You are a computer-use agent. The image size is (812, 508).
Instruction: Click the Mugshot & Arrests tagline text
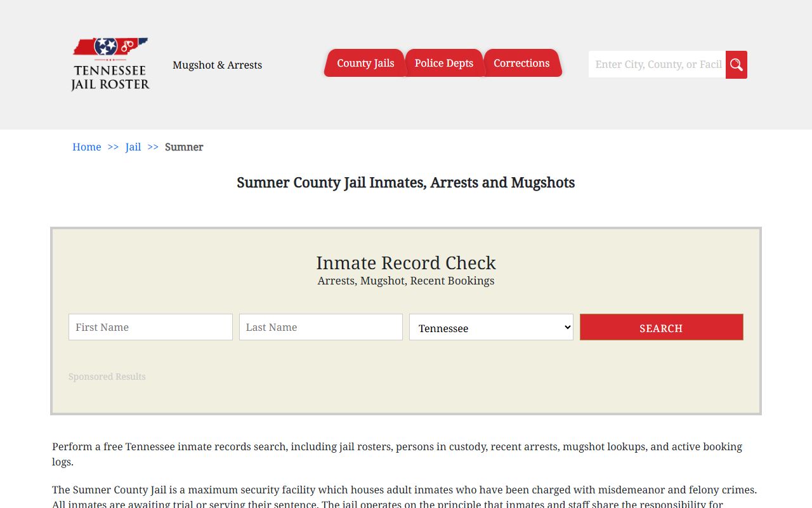pos(217,65)
